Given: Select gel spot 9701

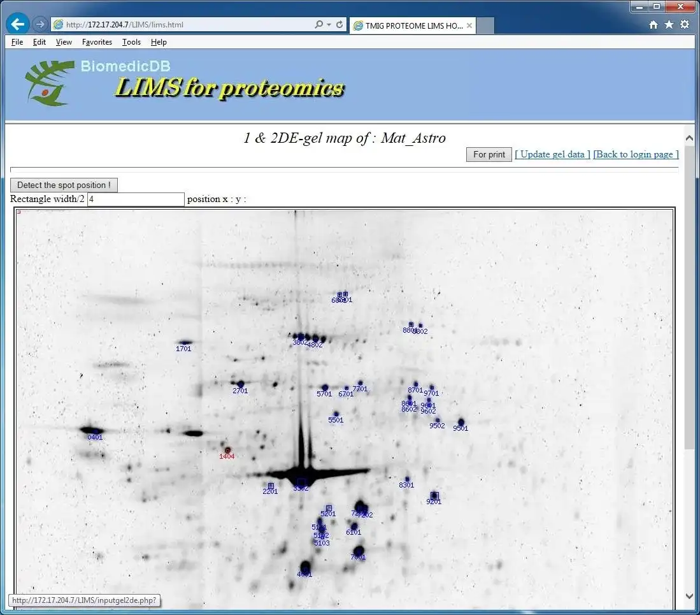Looking at the screenshot, I should click(431, 387).
